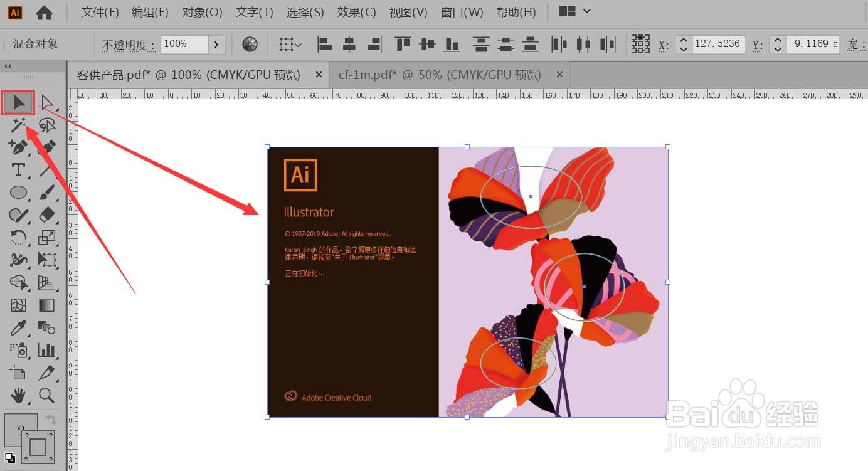Select the Shape Builder tool

pyautogui.click(x=18, y=283)
